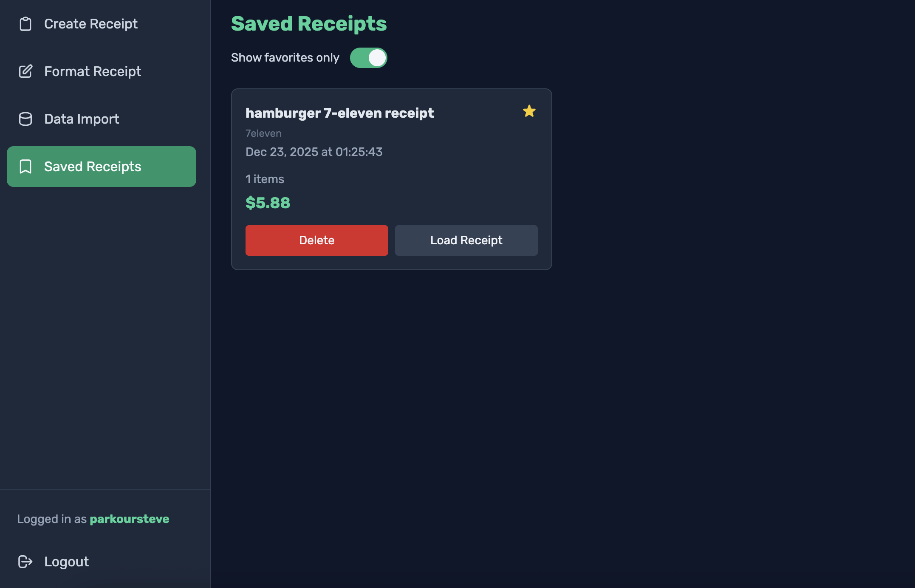Screen dimensions: 915x588
Task: Click the Saved Receipts page heading
Action: pos(309,24)
